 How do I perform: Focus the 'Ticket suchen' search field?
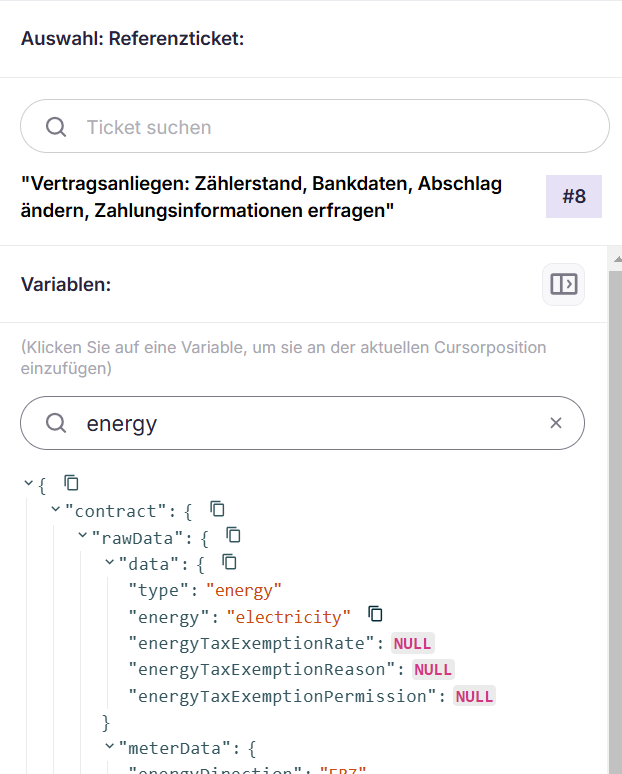coord(330,127)
